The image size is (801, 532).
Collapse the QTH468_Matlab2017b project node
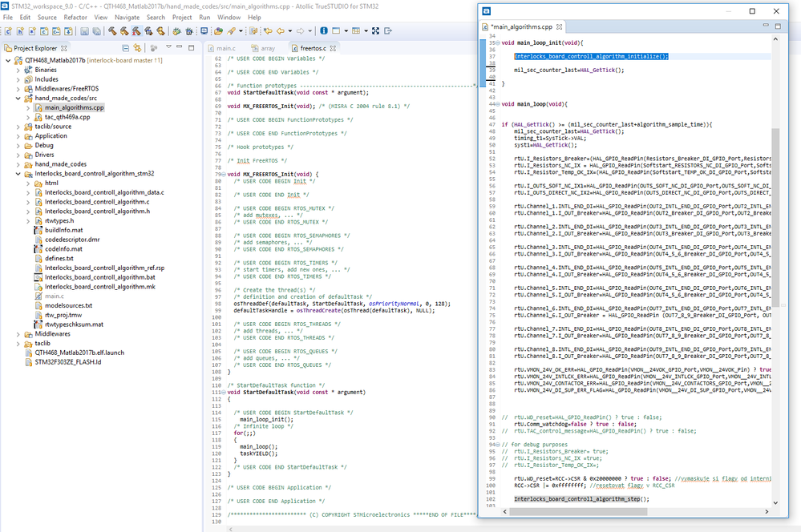8,60
